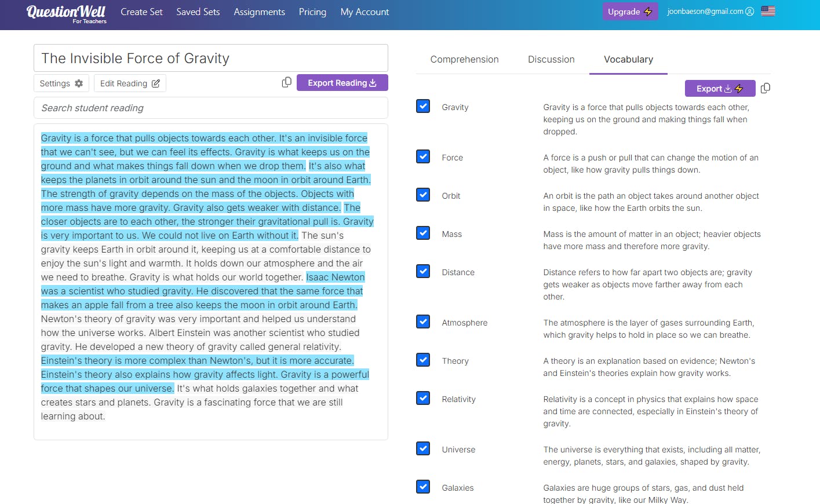The height and width of the screenshot is (504, 820).
Task: Open the user account profile icon
Action: click(x=749, y=12)
